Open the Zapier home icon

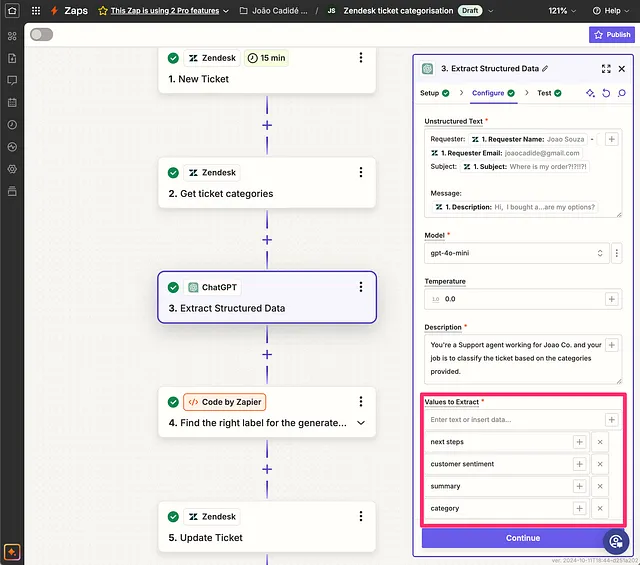point(12,11)
